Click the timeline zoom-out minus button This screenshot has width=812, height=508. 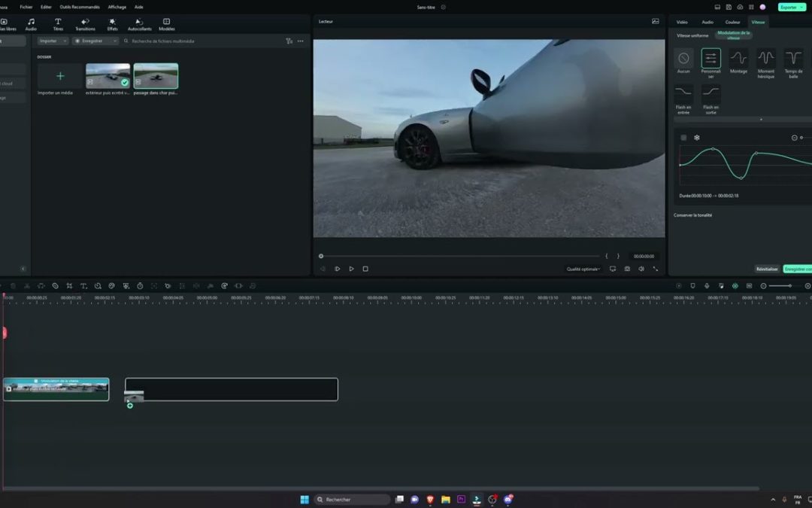[x=763, y=286]
